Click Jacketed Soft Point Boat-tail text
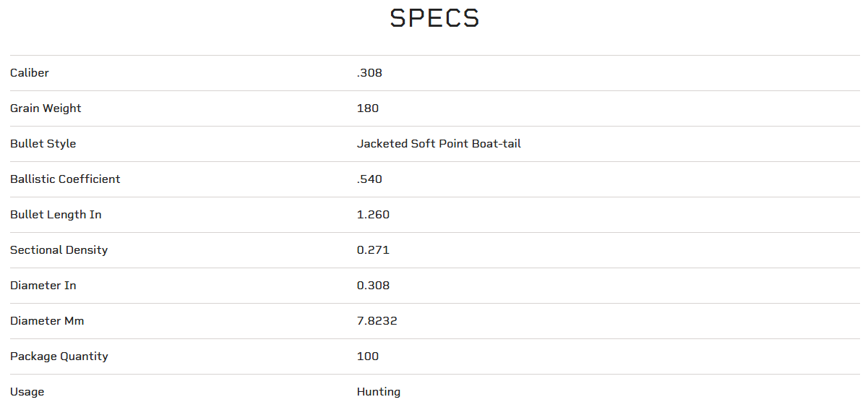 click(439, 144)
